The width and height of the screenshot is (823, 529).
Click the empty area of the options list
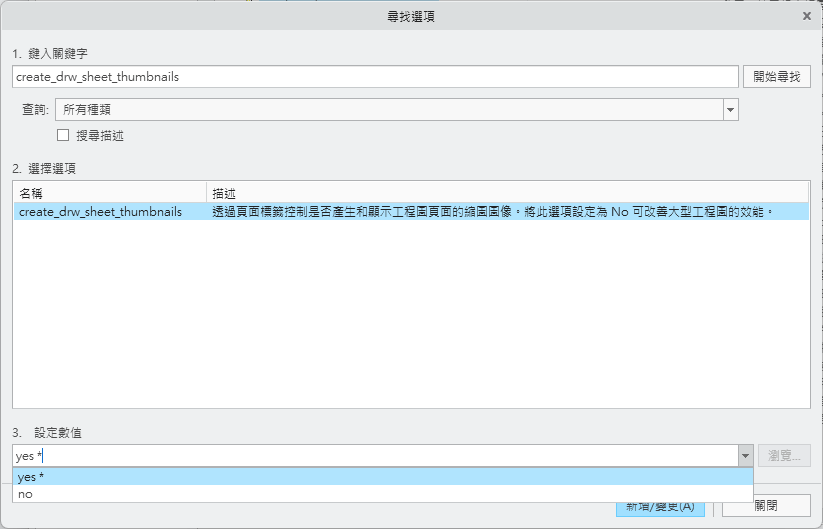click(x=411, y=320)
